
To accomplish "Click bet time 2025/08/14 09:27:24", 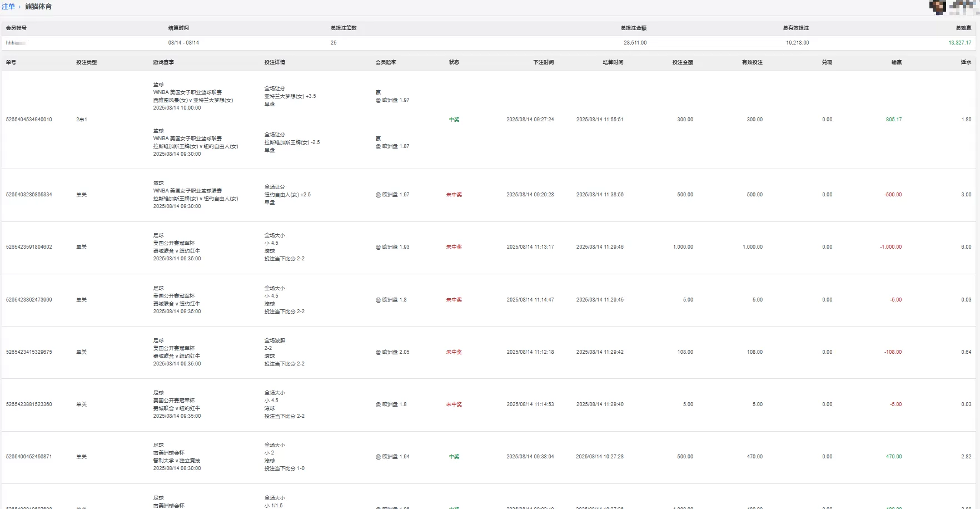I will [x=530, y=120].
